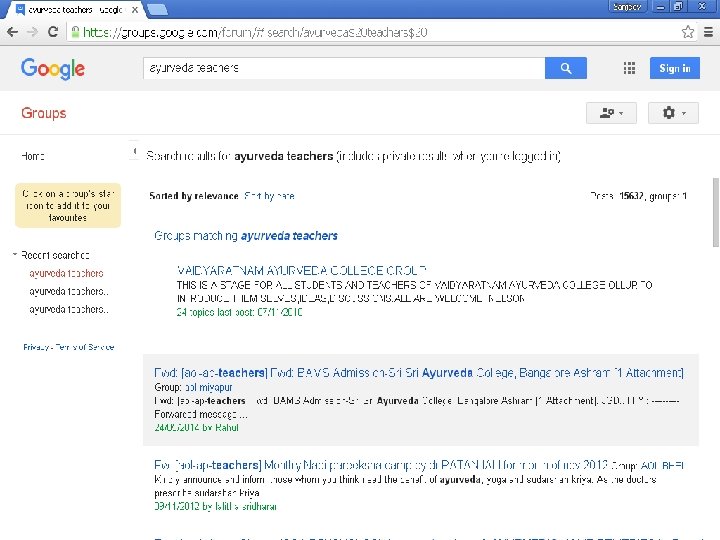Collapse the left sidebar with the arrow handle
Image resolution: width=720 pixels, height=540 pixels.
(x=135, y=151)
